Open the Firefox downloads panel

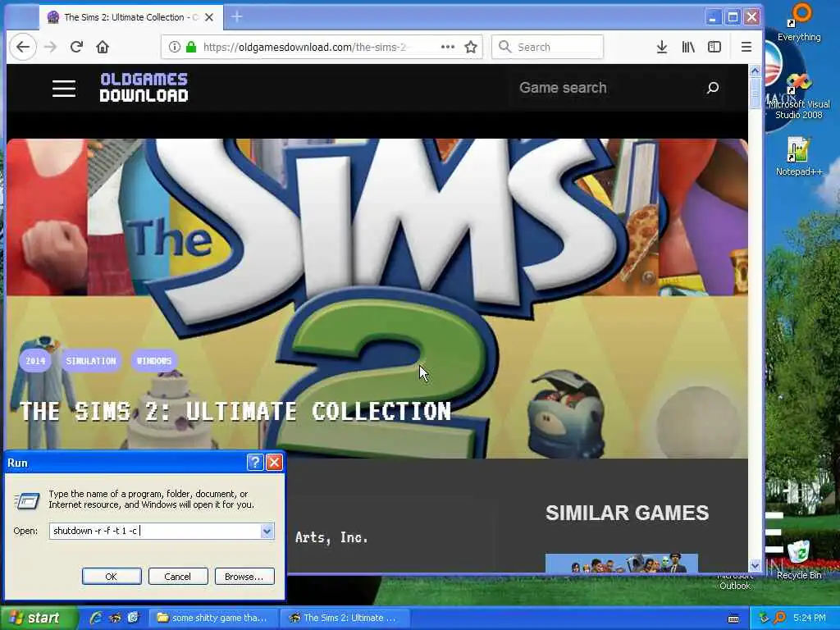(662, 47)
